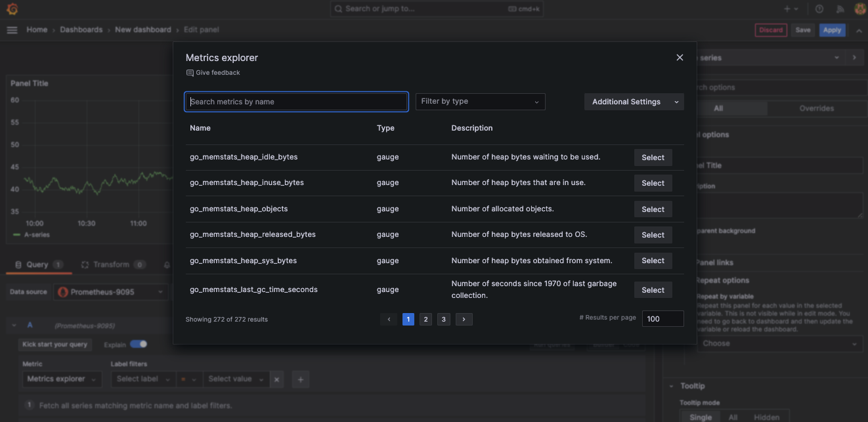Set Tooltip mode to Hidden
This screenshot has height=422, width=868.
(x=766, y=416)
